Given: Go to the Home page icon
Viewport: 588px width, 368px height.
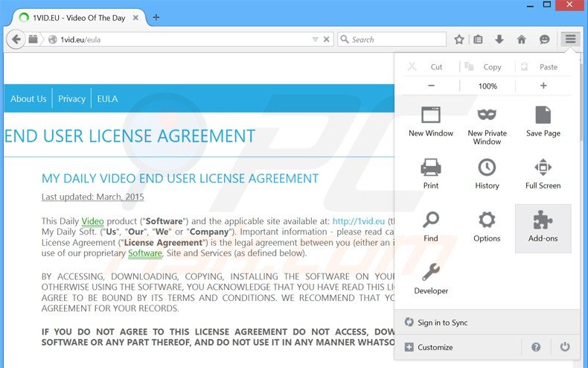Looking at the screenshot, I should [521, 39].
